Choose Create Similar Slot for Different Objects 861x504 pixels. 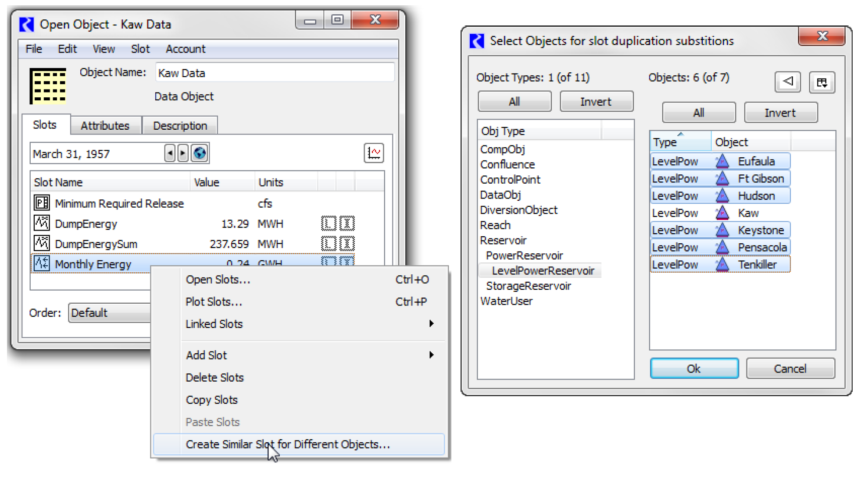[288, 444]
